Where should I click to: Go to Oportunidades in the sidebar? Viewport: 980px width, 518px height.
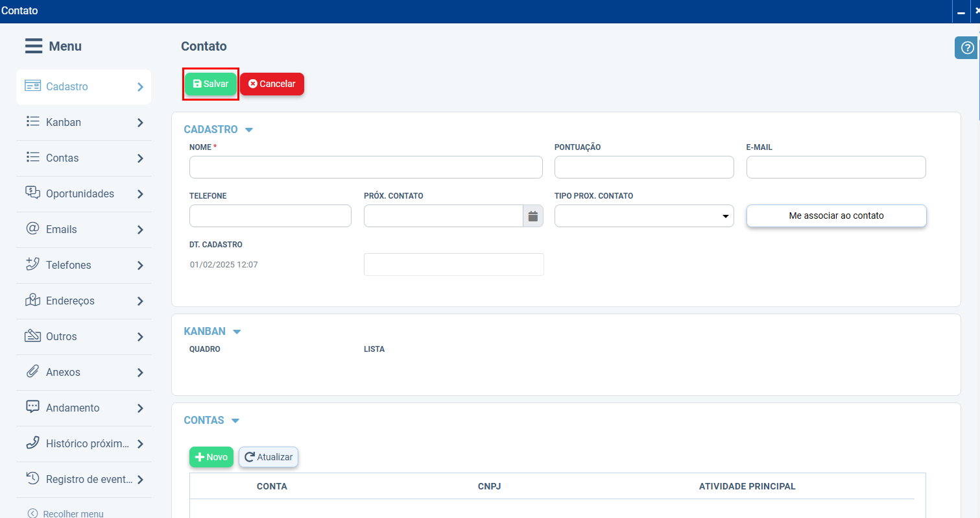point(84,193)
